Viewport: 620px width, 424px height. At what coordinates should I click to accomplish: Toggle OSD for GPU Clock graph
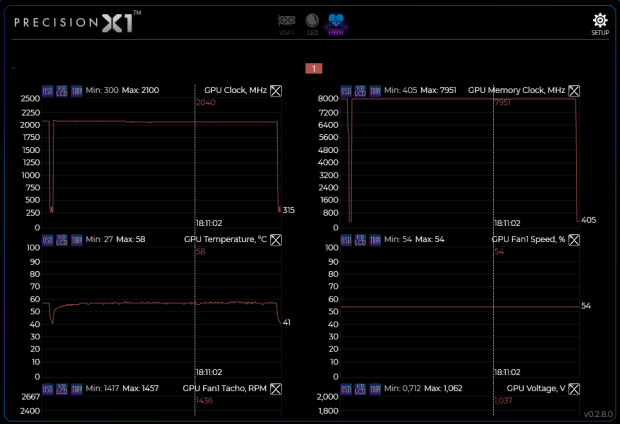[x=48, y=91]
